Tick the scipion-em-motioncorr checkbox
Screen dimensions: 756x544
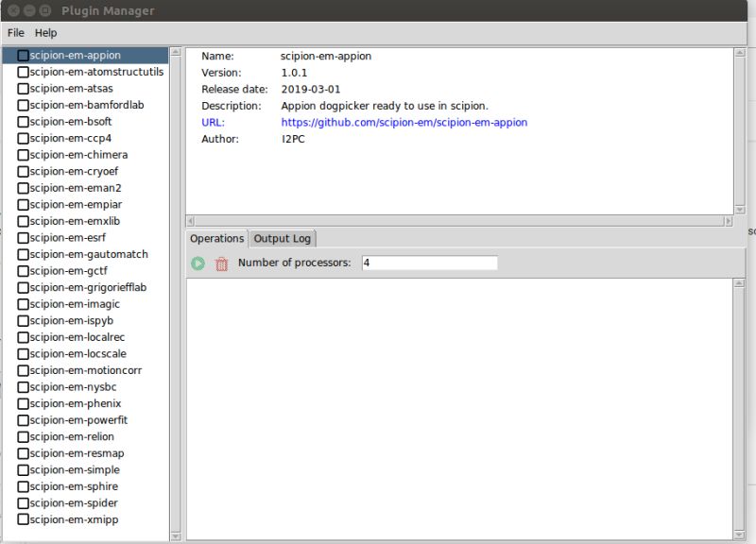pos(23,370)
